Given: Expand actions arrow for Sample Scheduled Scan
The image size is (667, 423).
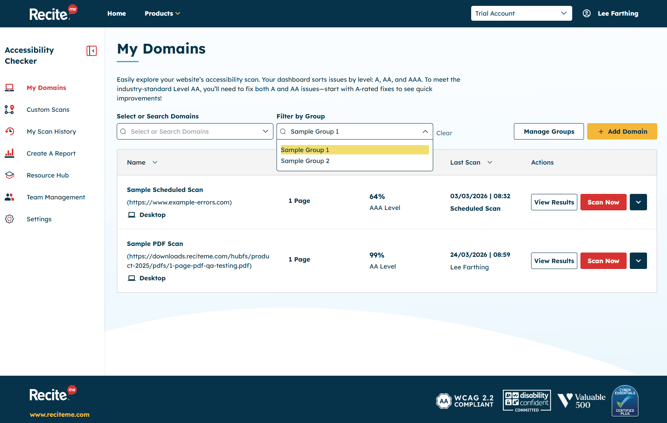Looking at the screenshot, I should pos(638,202).
